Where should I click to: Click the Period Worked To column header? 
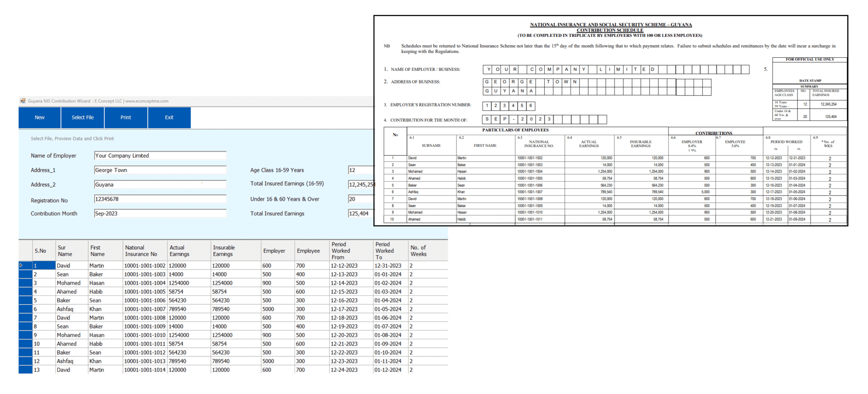click(390, 251)
